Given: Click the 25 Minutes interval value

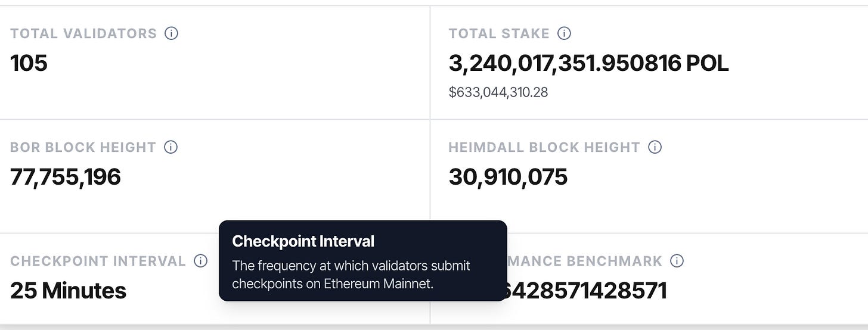Looking at the screenshot, I should 68,291.
